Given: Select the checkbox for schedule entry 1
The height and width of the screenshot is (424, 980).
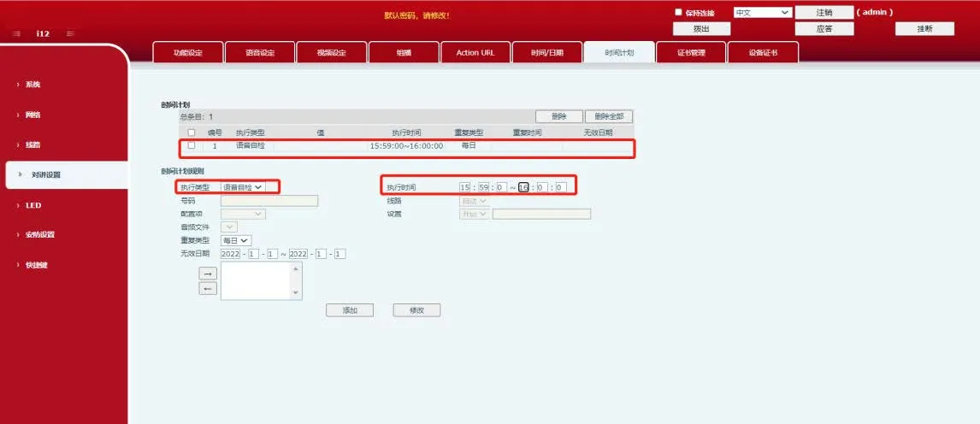Looking at the screenshot, I should coord(192,145).
